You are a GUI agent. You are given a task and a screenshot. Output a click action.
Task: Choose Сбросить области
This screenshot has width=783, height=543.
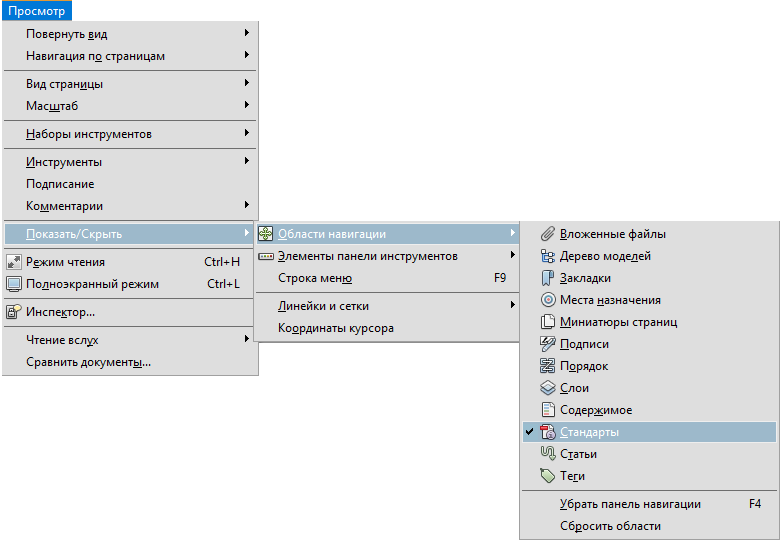610,526
